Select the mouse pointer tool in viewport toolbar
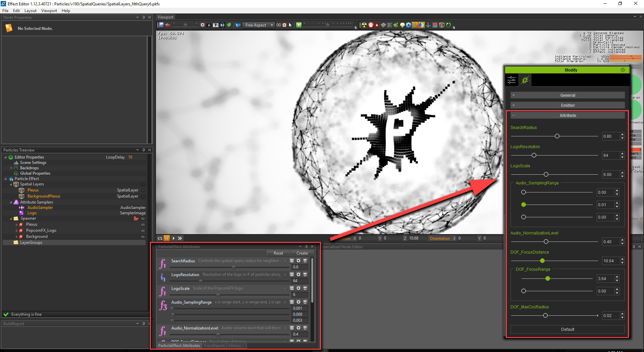Image resolution: width=644 pixels, height=352 pixels. point(290,25)
